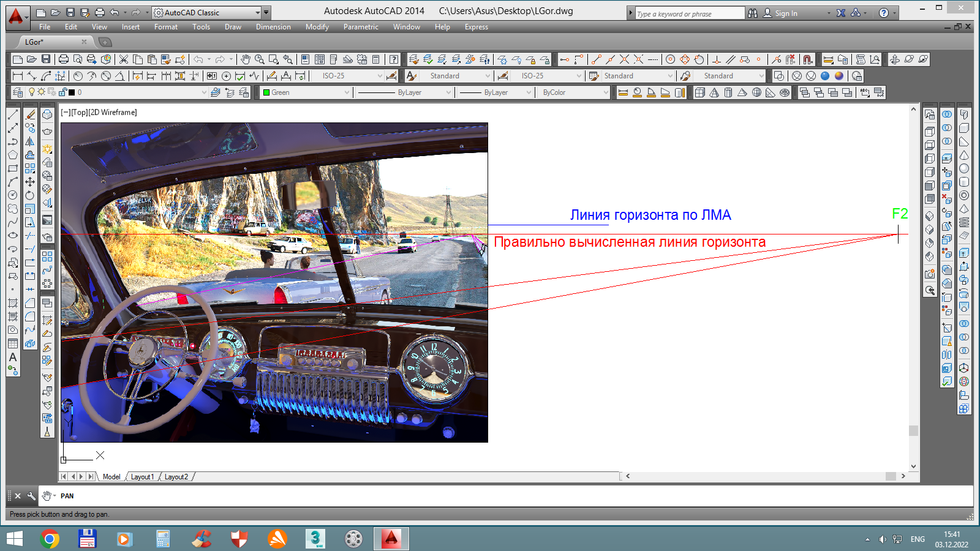Select the Box solid modeling icon
This screenshot has height=551, width=980.
point(964,128)
